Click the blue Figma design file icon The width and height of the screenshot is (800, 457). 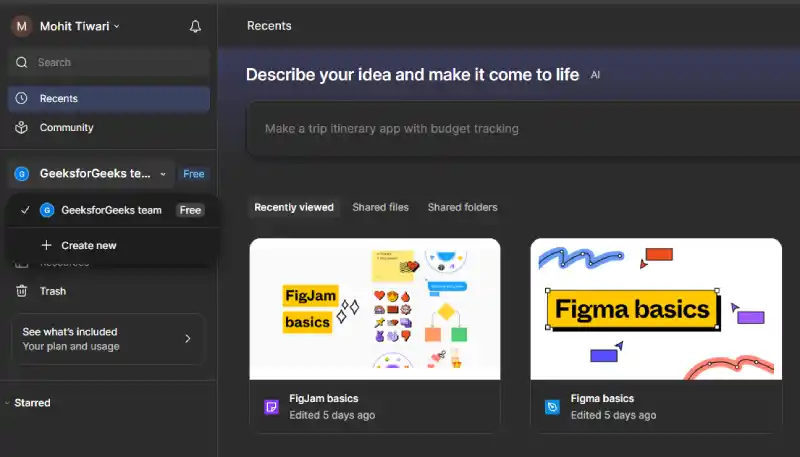553,407
